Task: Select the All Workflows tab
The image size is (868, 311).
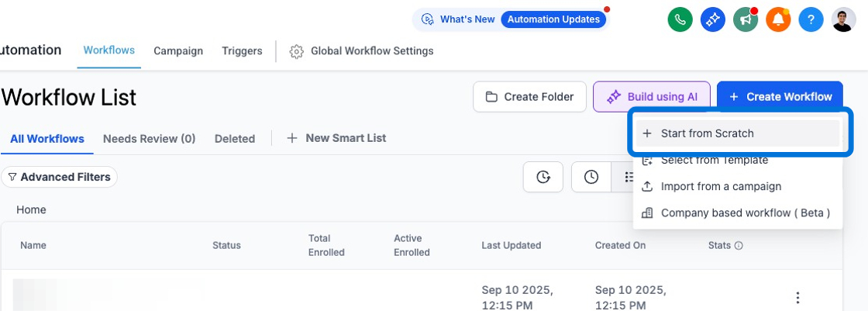Action: click(47, 139)
